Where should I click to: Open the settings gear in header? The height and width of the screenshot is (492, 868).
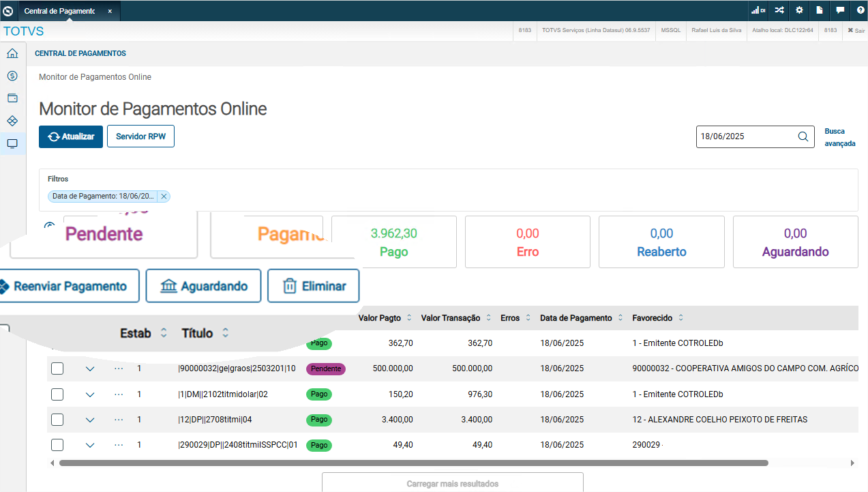[799, 10]
